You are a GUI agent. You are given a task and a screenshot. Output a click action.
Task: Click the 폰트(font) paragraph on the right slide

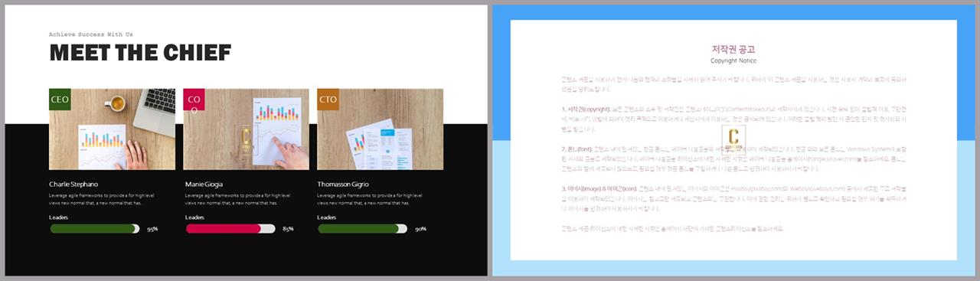point(733,159)
